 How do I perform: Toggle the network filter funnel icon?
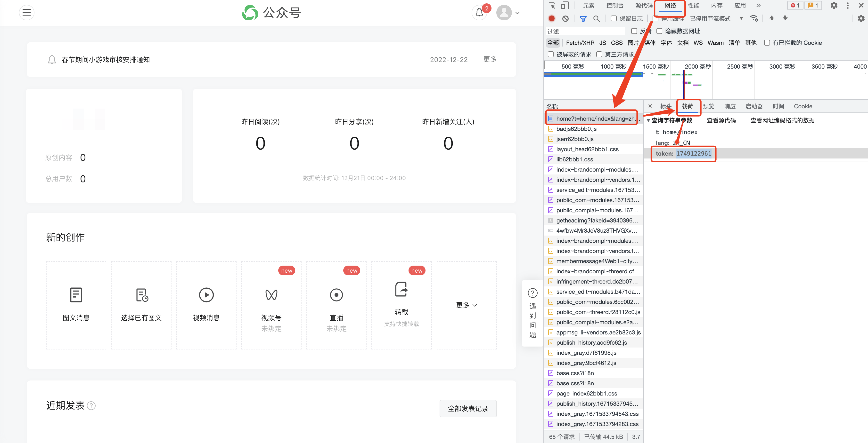(583, 18)
